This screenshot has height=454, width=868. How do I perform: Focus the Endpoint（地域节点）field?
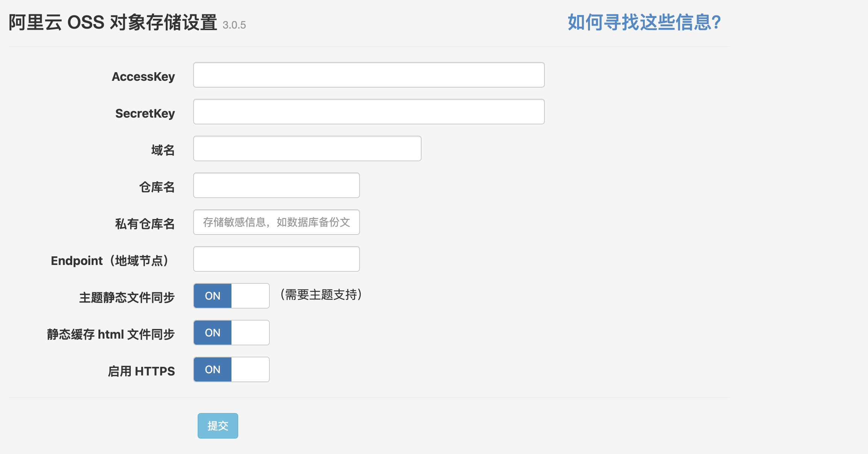click(x=276, y=259)
